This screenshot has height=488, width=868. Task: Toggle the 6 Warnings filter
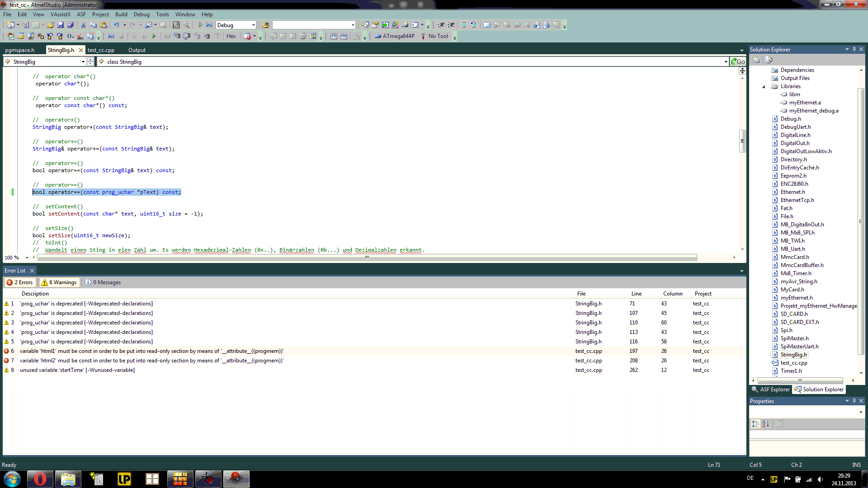59,282
